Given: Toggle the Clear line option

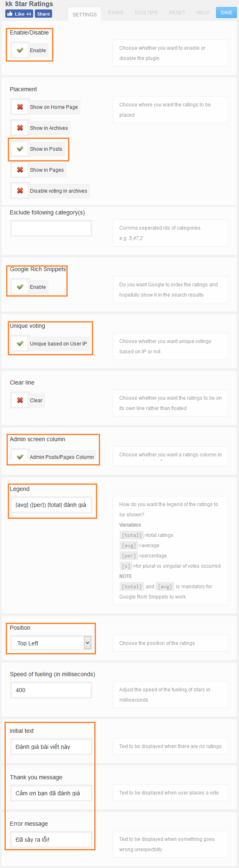Looking at the screenshot, I should pyautogui.click(x=20, y=400).
